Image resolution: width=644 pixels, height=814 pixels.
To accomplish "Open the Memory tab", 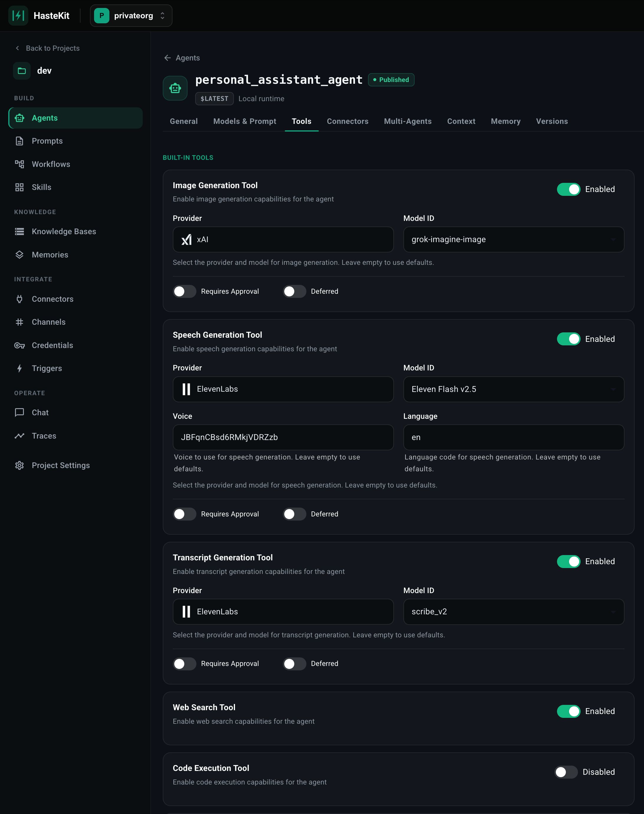I will (x=506, y=122).
